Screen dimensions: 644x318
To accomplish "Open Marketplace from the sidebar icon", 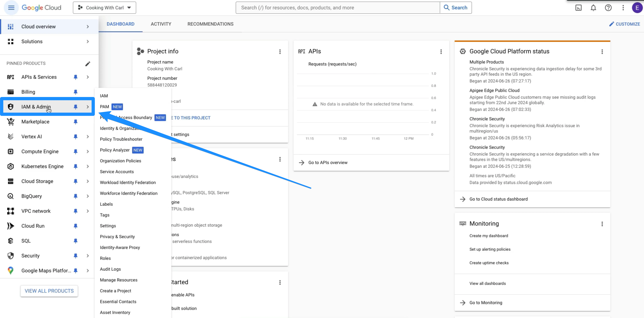I will point(10,122).
